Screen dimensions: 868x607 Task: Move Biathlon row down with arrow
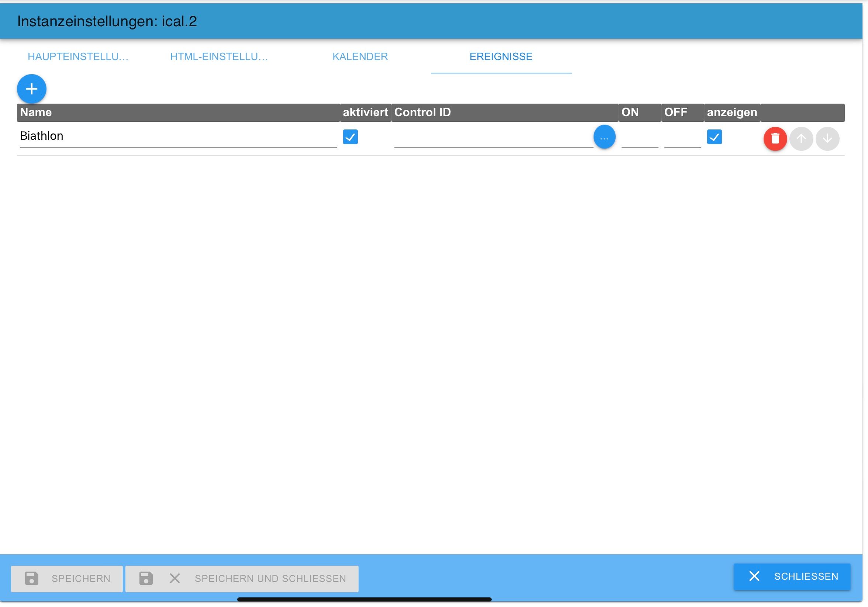point(827,139)
